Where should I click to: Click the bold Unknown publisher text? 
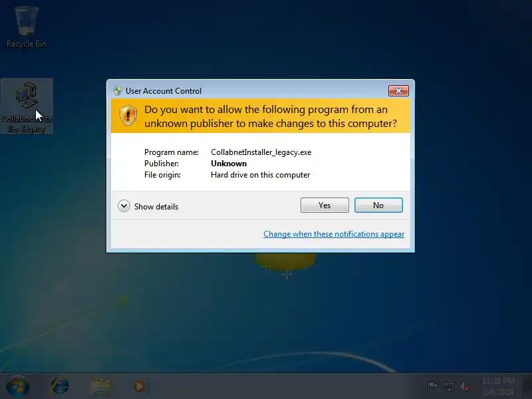coord(229,164)
